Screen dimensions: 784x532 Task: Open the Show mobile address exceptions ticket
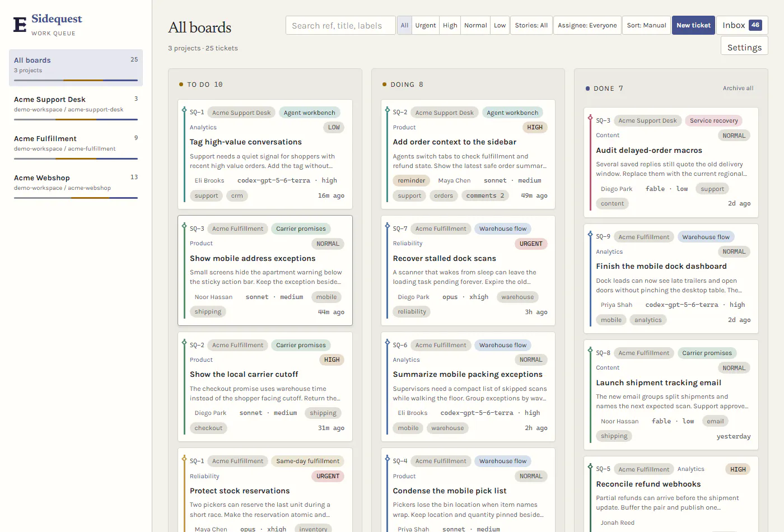tap(265, 270)
